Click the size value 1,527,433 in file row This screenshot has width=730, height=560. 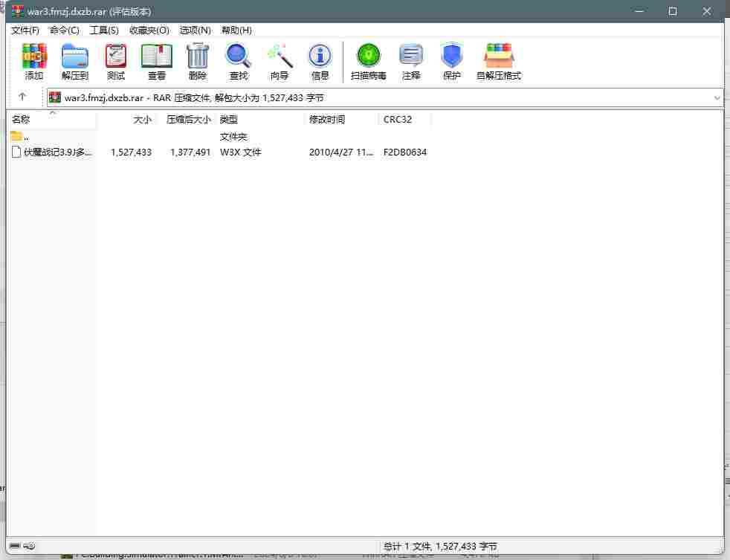(x=131, y=152)
